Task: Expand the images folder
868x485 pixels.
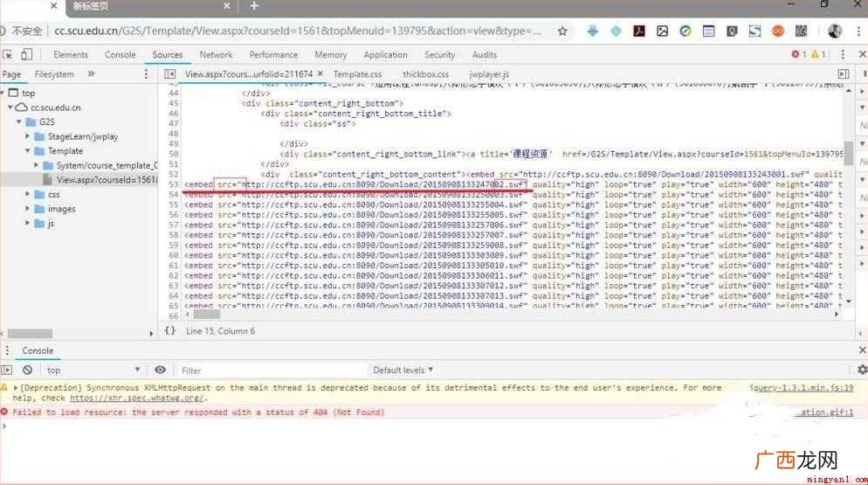Action: point(28,208)
